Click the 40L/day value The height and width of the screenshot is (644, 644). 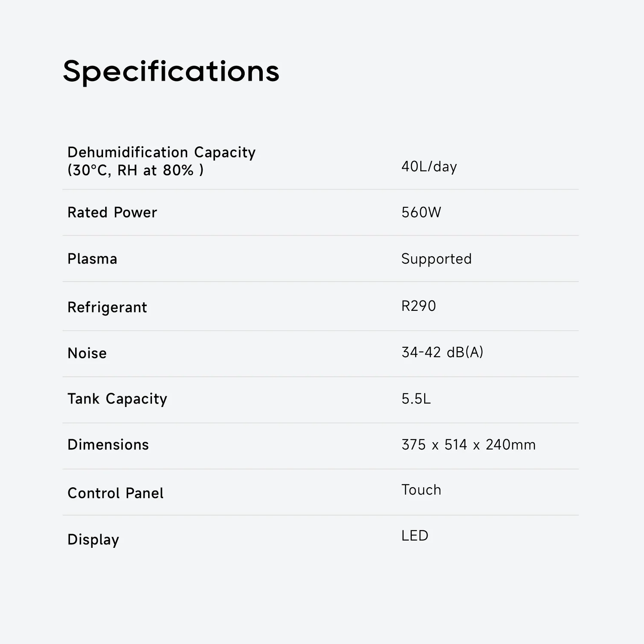click(429, 167)
